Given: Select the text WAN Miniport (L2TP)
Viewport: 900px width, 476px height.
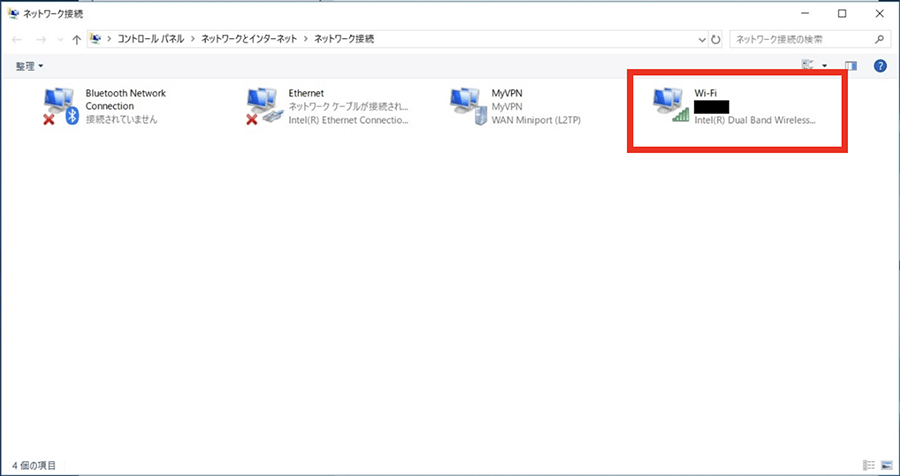Looking at the screenshot, I should 536,121.
